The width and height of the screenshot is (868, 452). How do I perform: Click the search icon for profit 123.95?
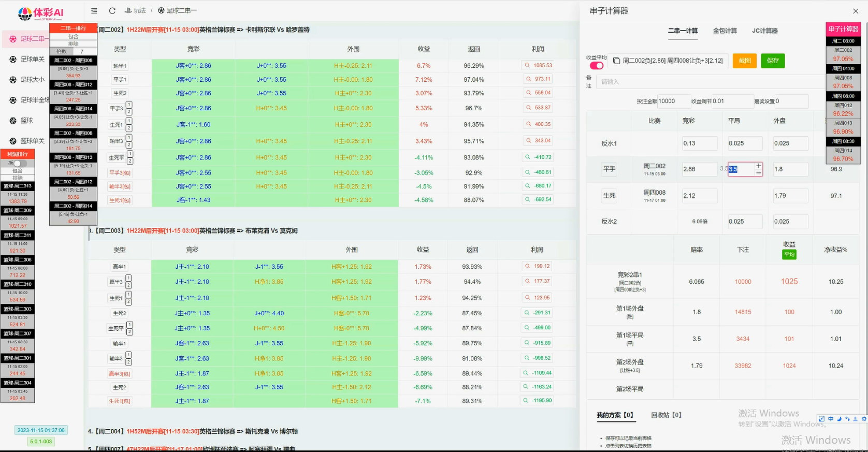pyautogui.click(x=527, y=298)
